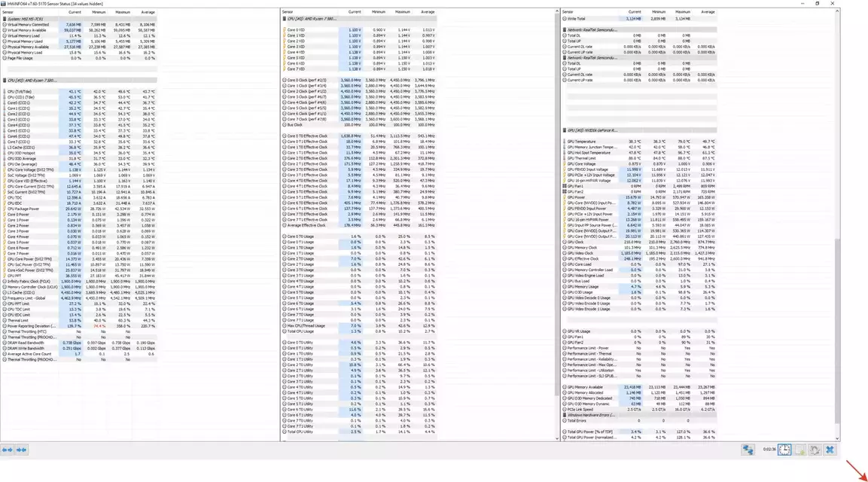
Task: Click thermometer icon beside CPU IOD Hotspot
Action: tap(5, 153)
